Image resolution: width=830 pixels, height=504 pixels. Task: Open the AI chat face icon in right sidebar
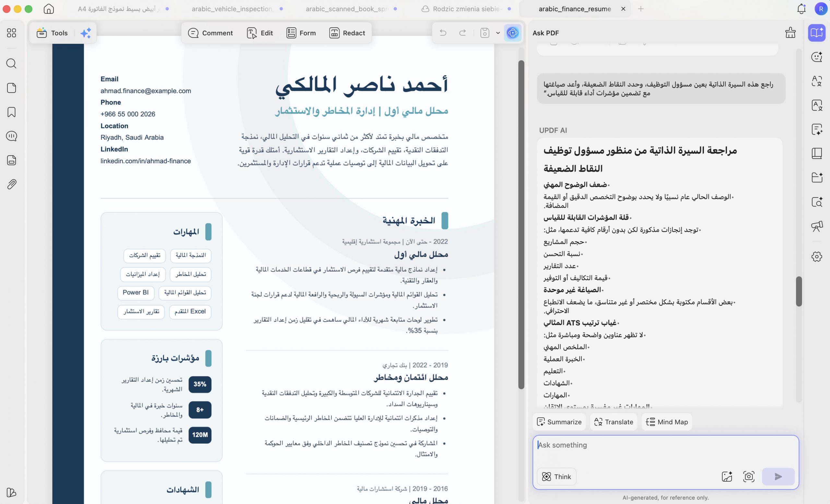click(816, 57)
